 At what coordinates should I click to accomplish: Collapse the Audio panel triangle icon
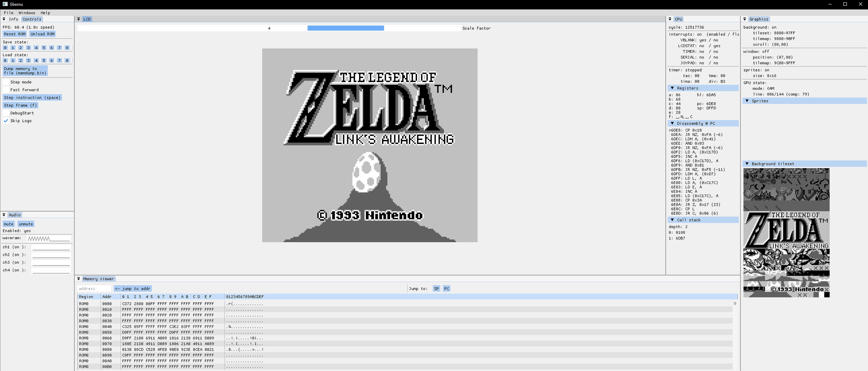(x=4, y=215)
